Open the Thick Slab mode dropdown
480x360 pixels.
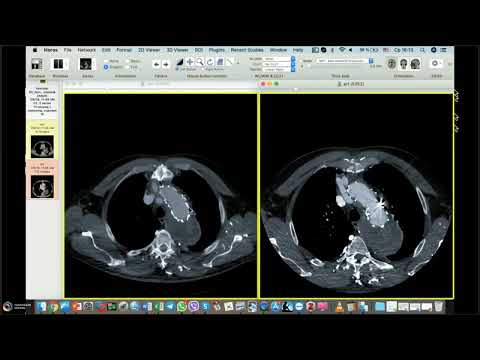tap(345, 61)
